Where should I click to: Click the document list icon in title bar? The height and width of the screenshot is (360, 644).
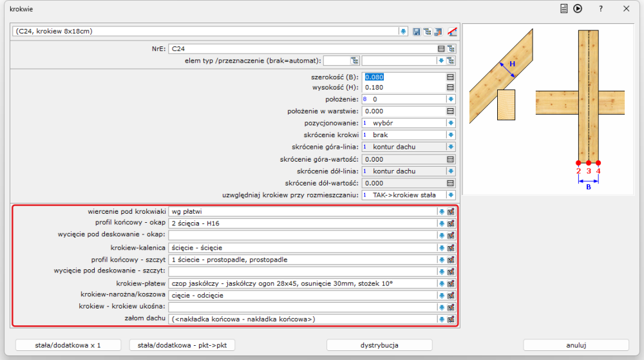point(563,9)
